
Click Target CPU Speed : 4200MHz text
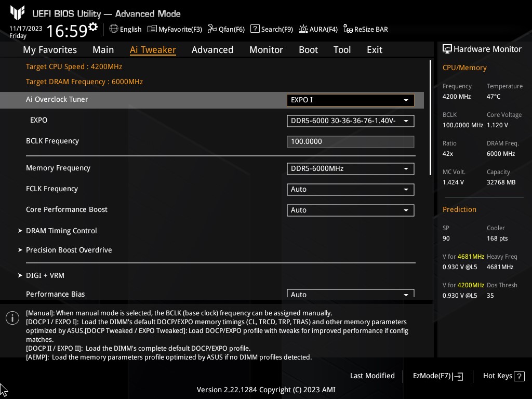point(74,66)
